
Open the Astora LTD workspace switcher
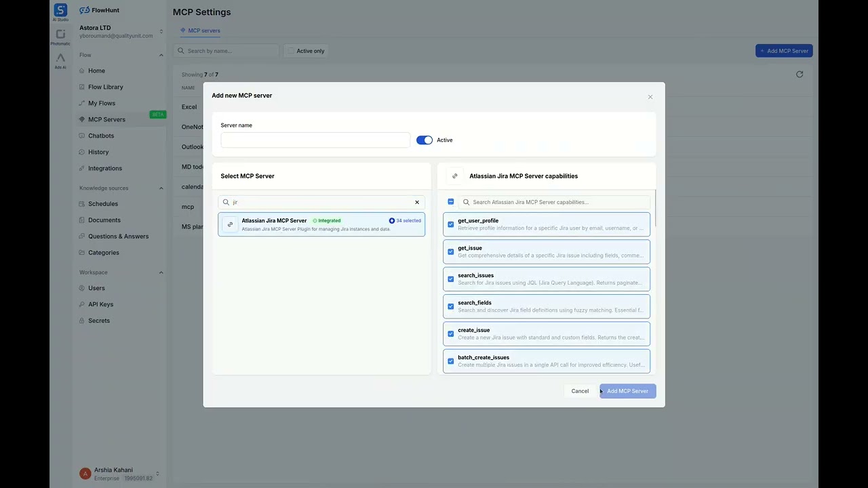[x=161, y=31]
